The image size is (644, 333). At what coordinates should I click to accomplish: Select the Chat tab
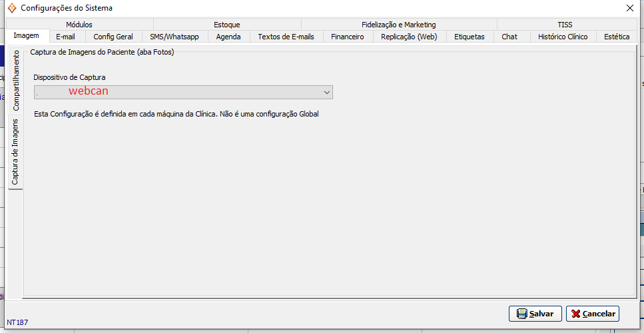tap(509, 37)
